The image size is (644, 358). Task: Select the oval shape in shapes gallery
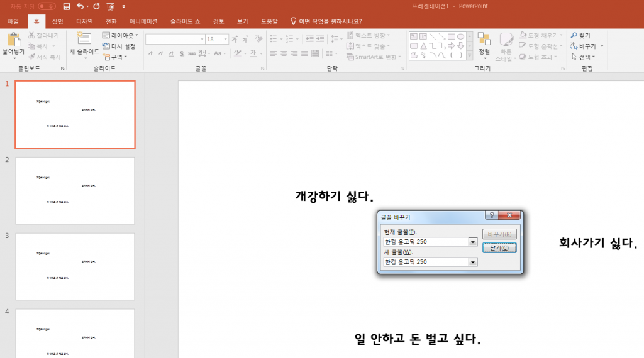pyautogui.click(x=461, y=36)
